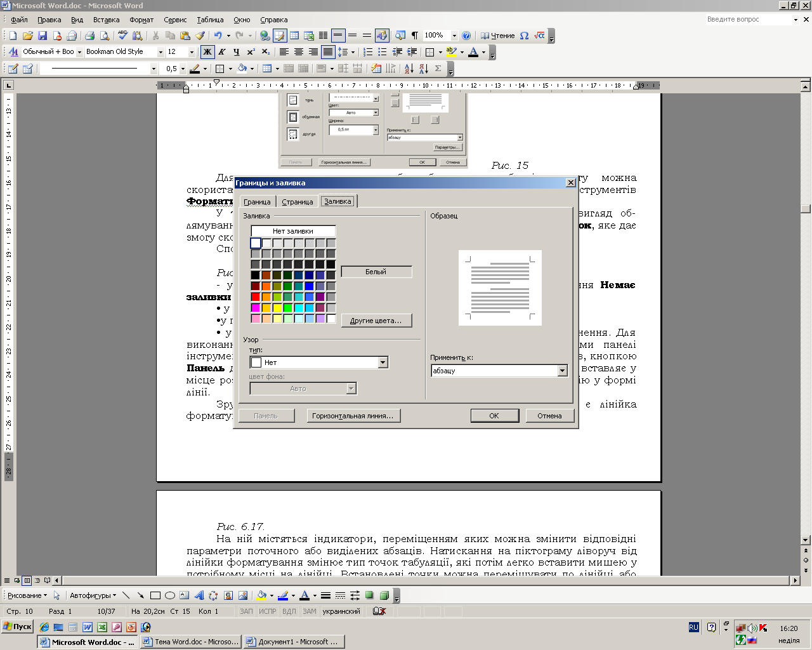The height and width of the screenshot is (650, 812).
Task: Click the Columns layout icon
Action: [324, 36]
